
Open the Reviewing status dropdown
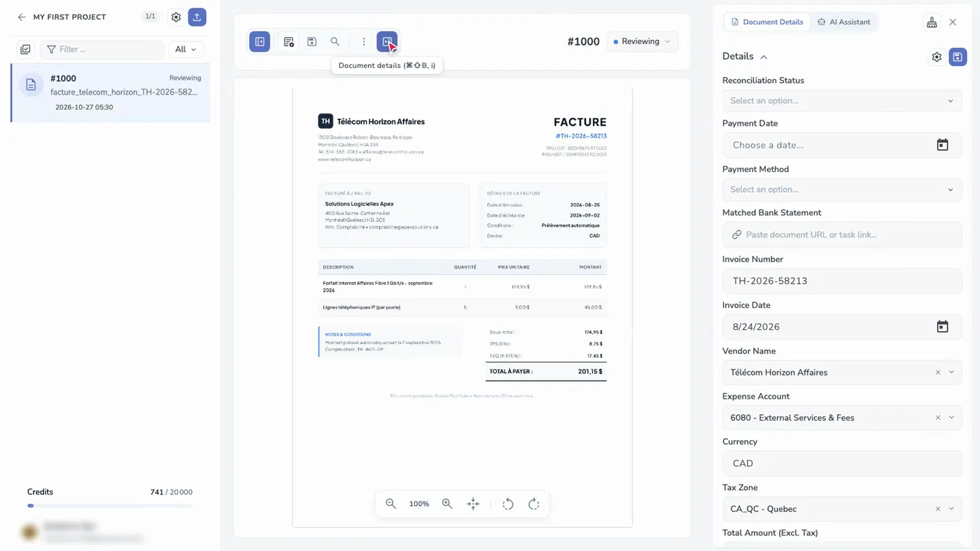coord(642,41)
